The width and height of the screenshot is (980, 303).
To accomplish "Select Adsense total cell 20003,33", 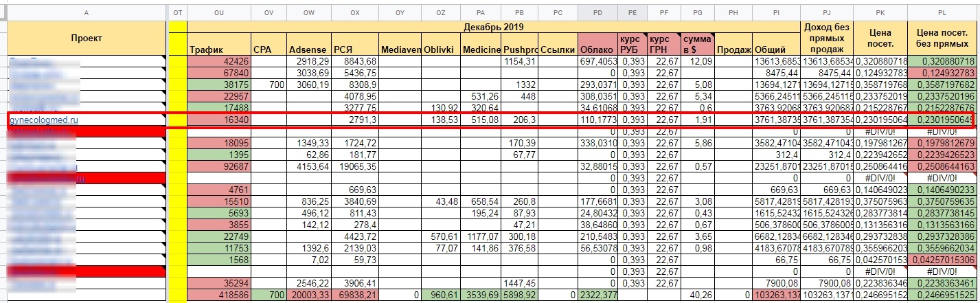I will coord(308,295).
